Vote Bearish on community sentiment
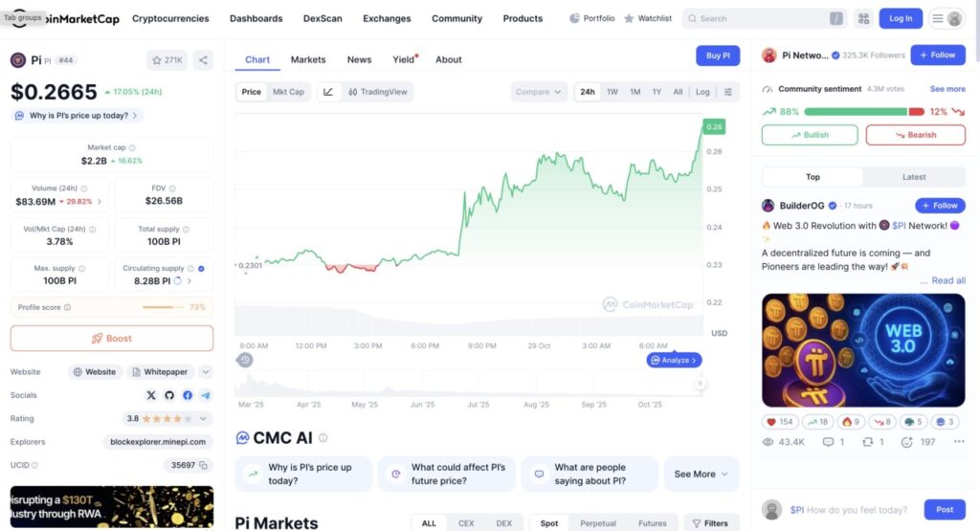The image size is (980, 531). tap(915, 135)
